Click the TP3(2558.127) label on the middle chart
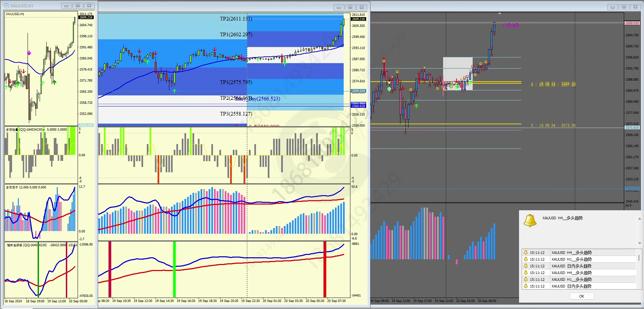This screenshot has width=644, height=309. pos(236,114)
